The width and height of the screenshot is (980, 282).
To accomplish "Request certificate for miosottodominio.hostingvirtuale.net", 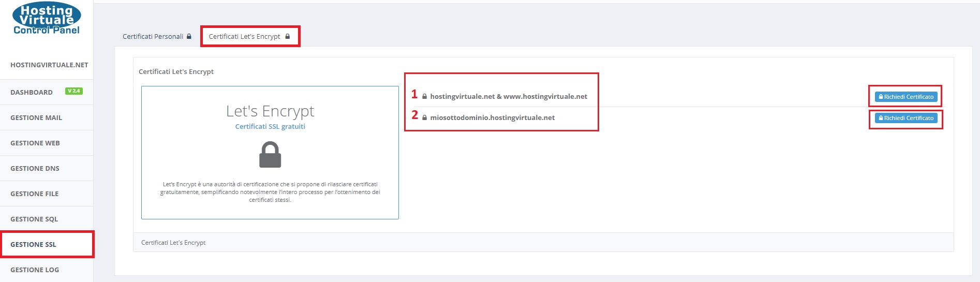I will (x=906, y=118).
